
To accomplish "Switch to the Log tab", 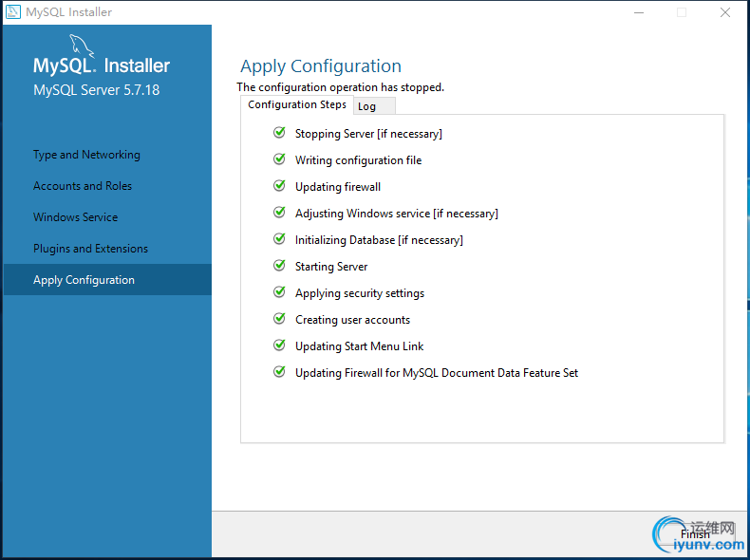I will (x=374, y=106).
